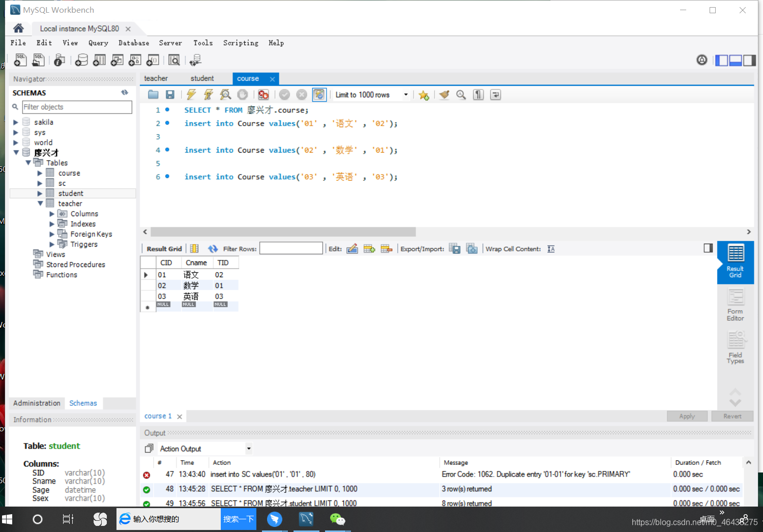The height and width of the screenshot is (532, 763).
Task: Beautify the SQL with broom icon
Action: click(x=444, y=95)
